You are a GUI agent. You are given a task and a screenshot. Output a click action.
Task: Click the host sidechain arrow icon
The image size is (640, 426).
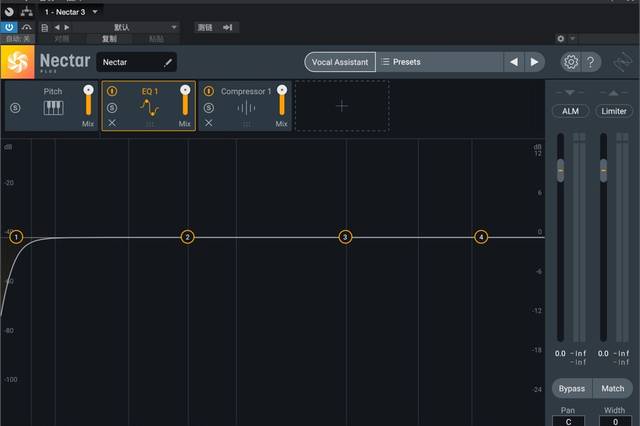pos(228,27)
